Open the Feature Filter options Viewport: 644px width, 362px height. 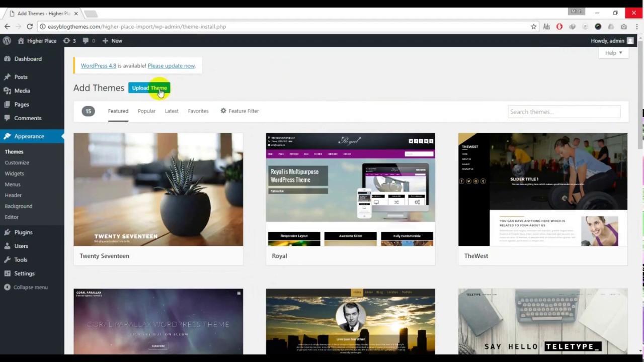coord(239,111)
